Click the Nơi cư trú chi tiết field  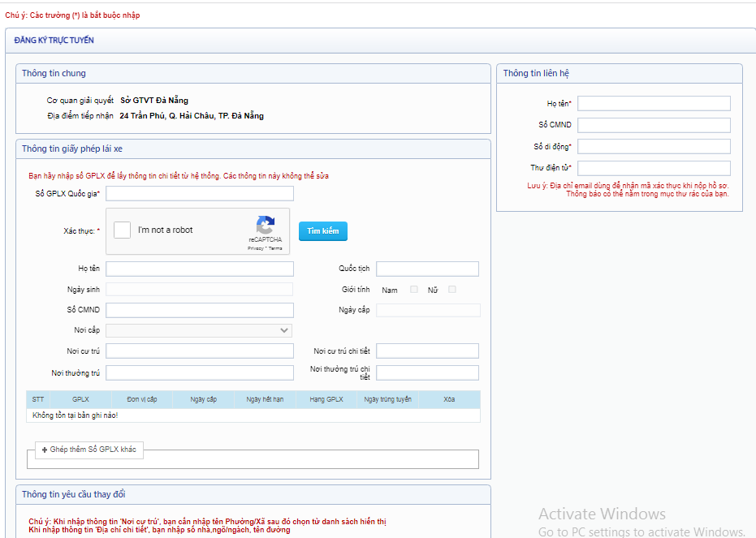point(428,351)
